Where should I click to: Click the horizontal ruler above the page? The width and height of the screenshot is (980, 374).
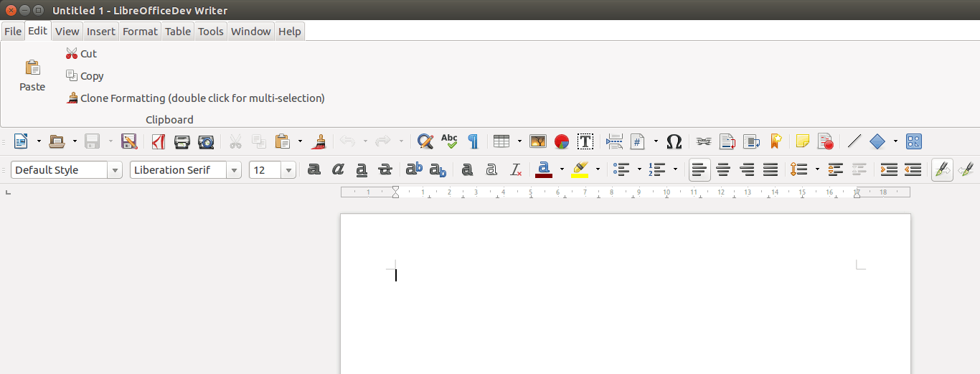(626, 192)
